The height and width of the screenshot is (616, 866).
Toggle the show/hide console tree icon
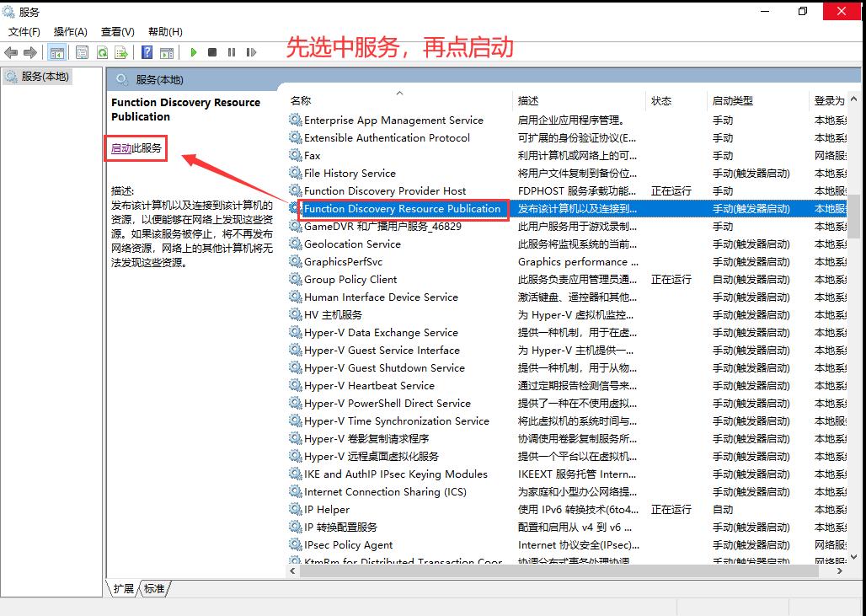tap(57, 52)
